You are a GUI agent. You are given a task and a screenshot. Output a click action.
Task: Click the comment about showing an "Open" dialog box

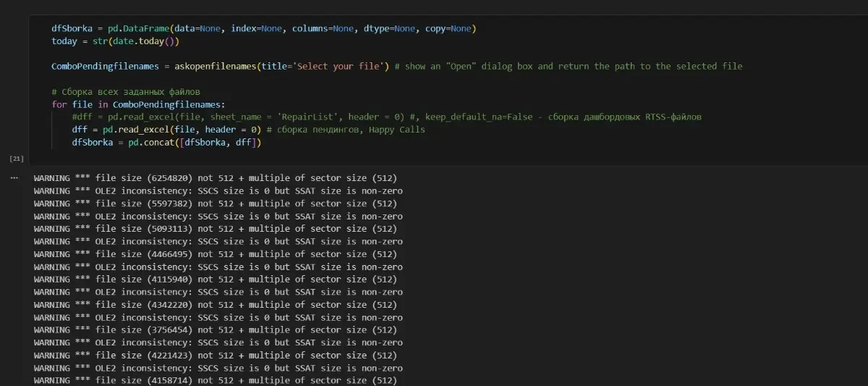[x=569, y=67]
